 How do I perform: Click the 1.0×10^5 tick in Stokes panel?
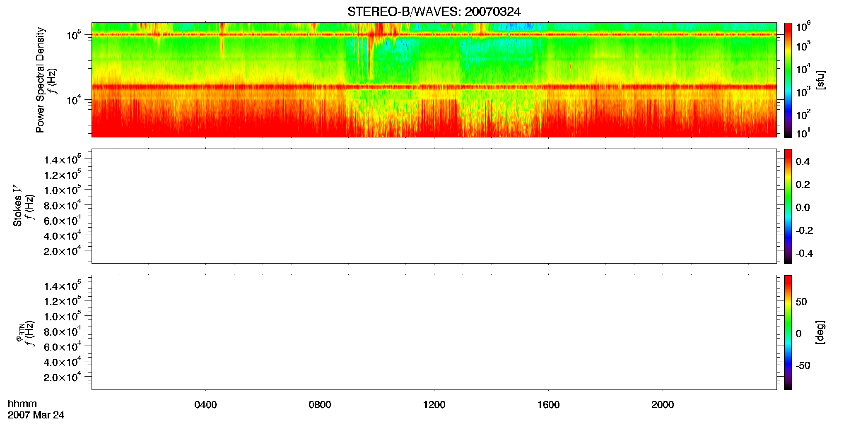coord(63,190)
